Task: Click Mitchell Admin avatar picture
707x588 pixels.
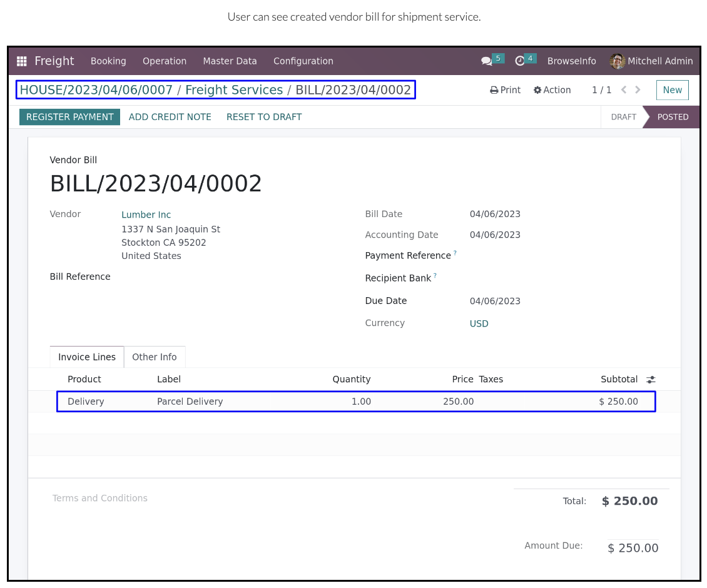Action: pos(618,61)
